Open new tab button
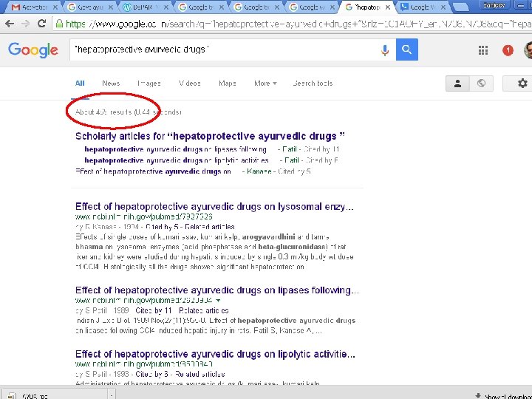This screenshot has height=399, width=532. 460,7
